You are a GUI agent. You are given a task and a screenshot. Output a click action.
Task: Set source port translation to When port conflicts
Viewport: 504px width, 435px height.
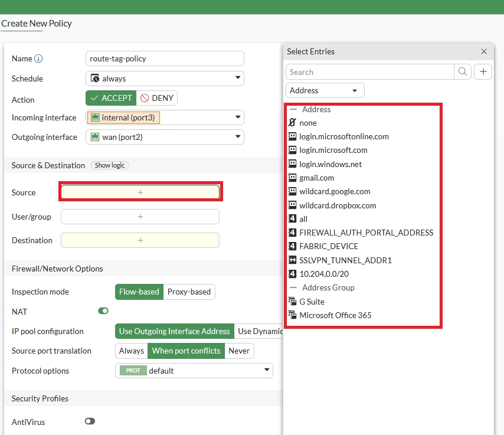186,351
